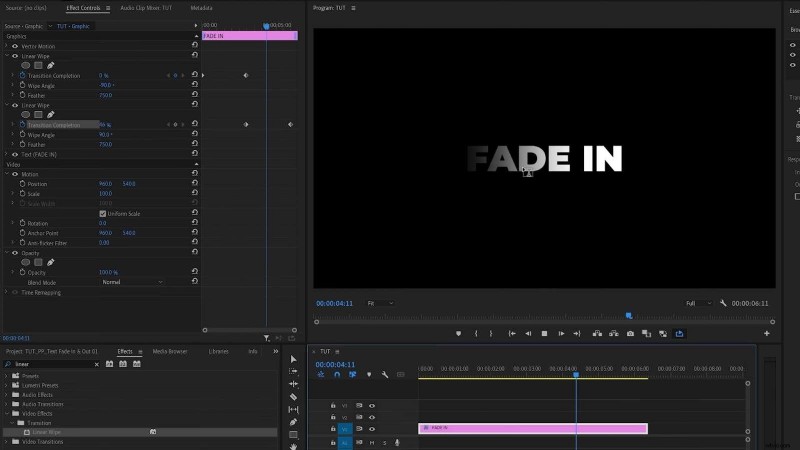Image resolution: width=800 pixels, height=450 pixels.
Task: Reset the Blend Mode parameter
Action: (194, 282)
